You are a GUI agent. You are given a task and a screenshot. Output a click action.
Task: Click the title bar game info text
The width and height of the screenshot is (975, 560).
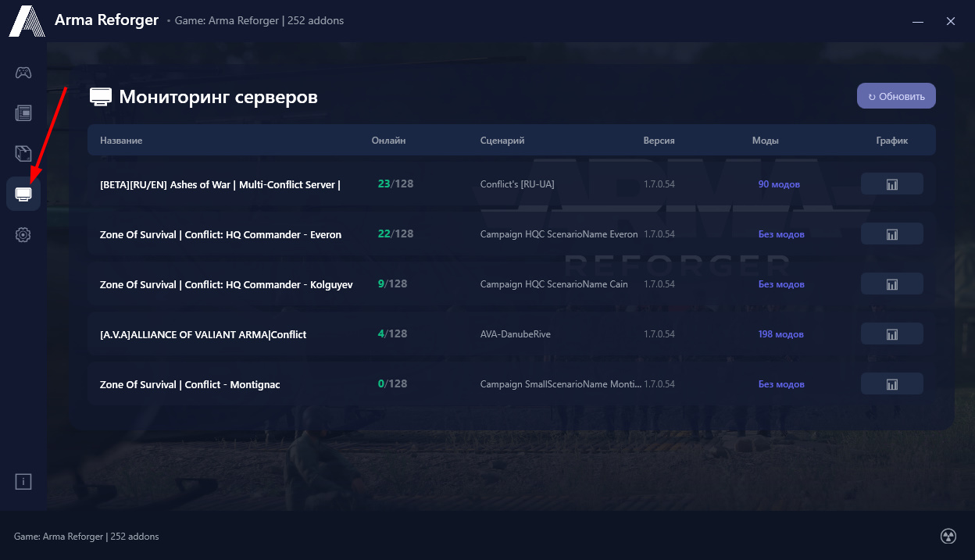coord(259,20)
